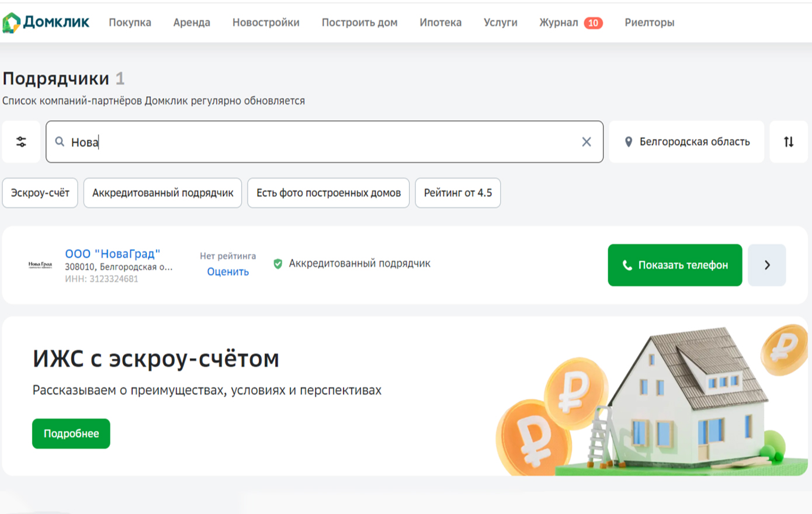The width and height of the screenshot is (812, 514).
Task: Click the Подрядчики heading
Action: click(55, 78)
